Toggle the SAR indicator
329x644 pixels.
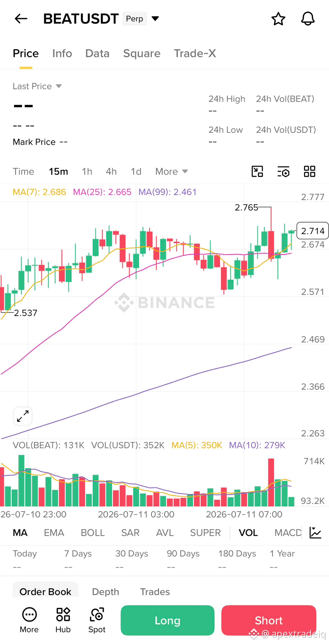130,533
